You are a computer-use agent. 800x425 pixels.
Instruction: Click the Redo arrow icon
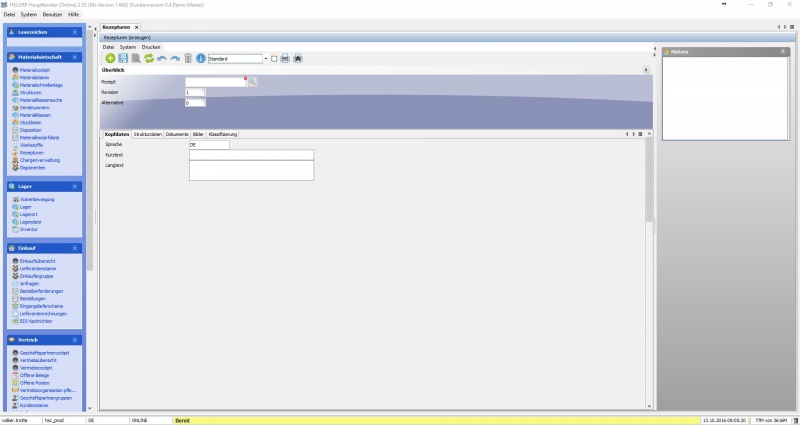[175, 59]
